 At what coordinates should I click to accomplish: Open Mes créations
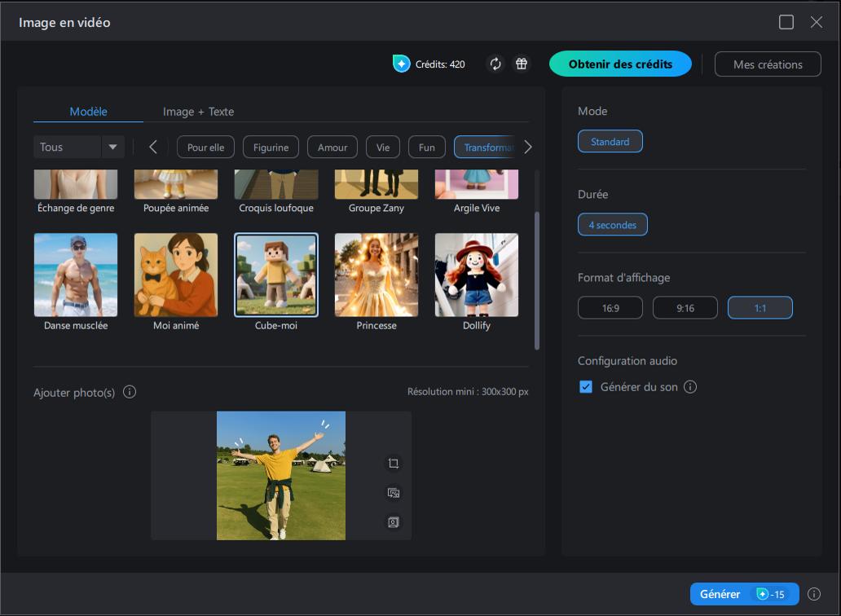[767, 64]
